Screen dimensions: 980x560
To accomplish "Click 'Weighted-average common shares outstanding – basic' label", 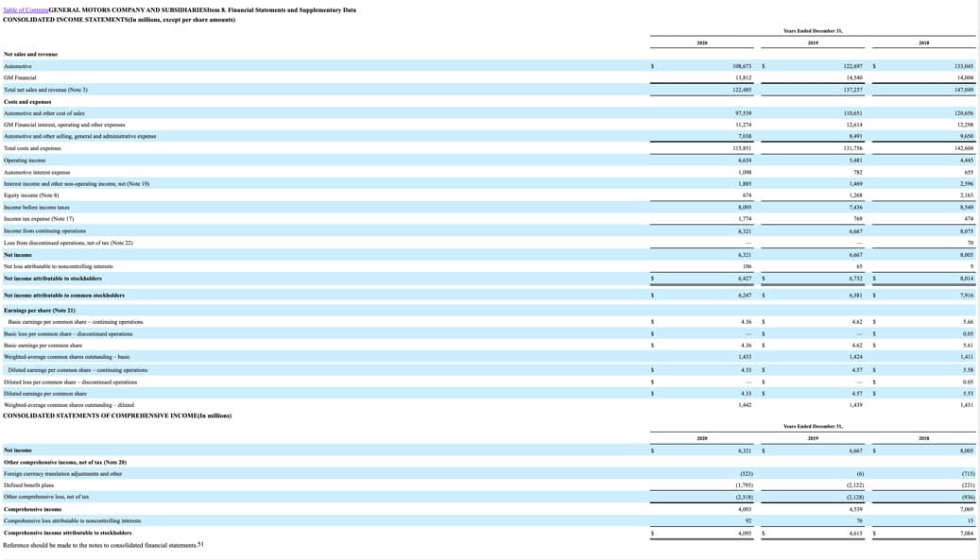I will pyautogui.click(x=67, y=357).
